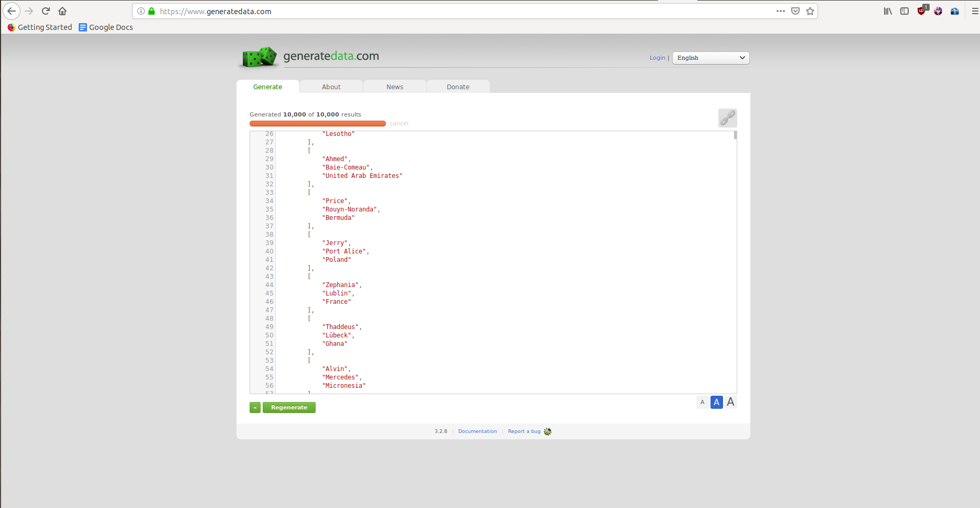Toggle the browser sidebar icon
The image size is (980, 508).
904,11
